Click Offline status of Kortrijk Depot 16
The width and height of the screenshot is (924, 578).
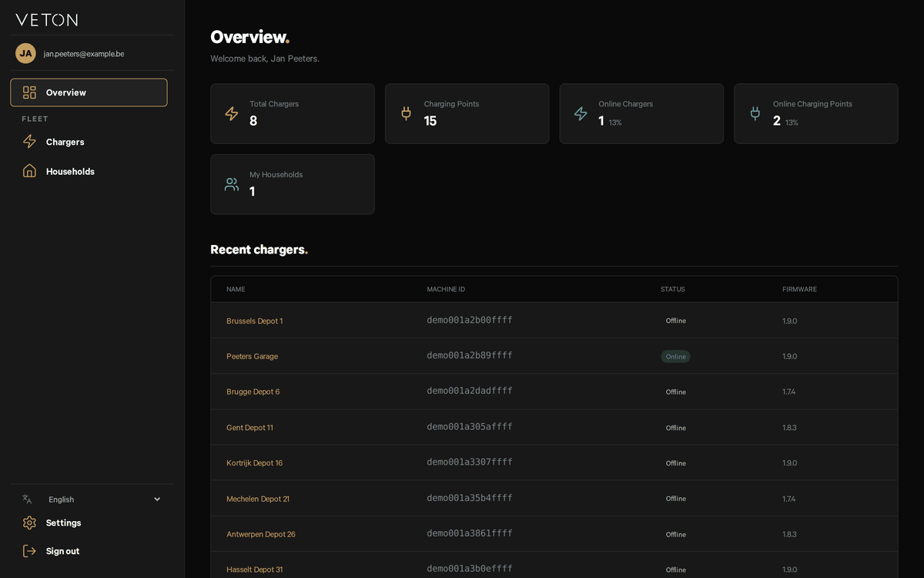tap(675, 463)
